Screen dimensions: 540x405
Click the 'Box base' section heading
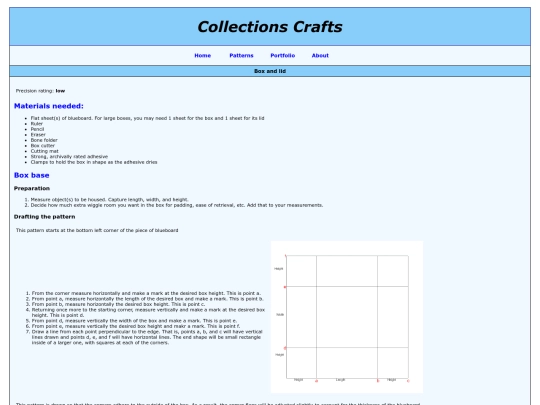click(31, 175)
